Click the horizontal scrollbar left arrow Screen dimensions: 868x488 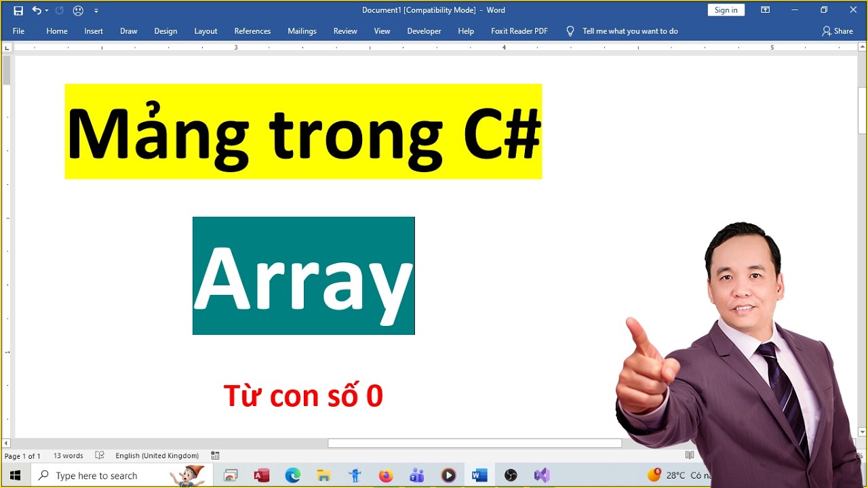pyautogui.click(x=7, y=443)
